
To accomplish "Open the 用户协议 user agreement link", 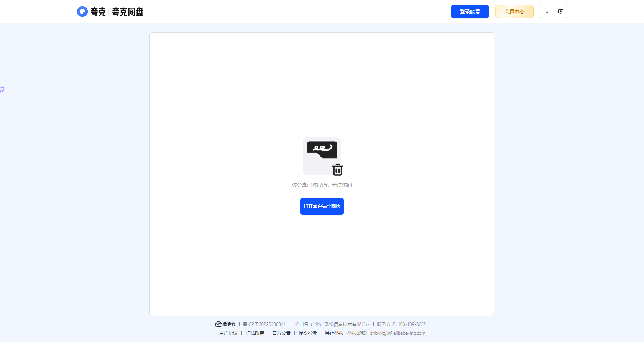I will click(228, 333).
